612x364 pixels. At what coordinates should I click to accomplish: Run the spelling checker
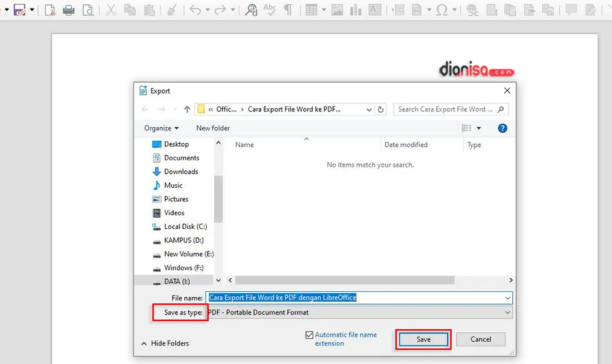[269, 10]
